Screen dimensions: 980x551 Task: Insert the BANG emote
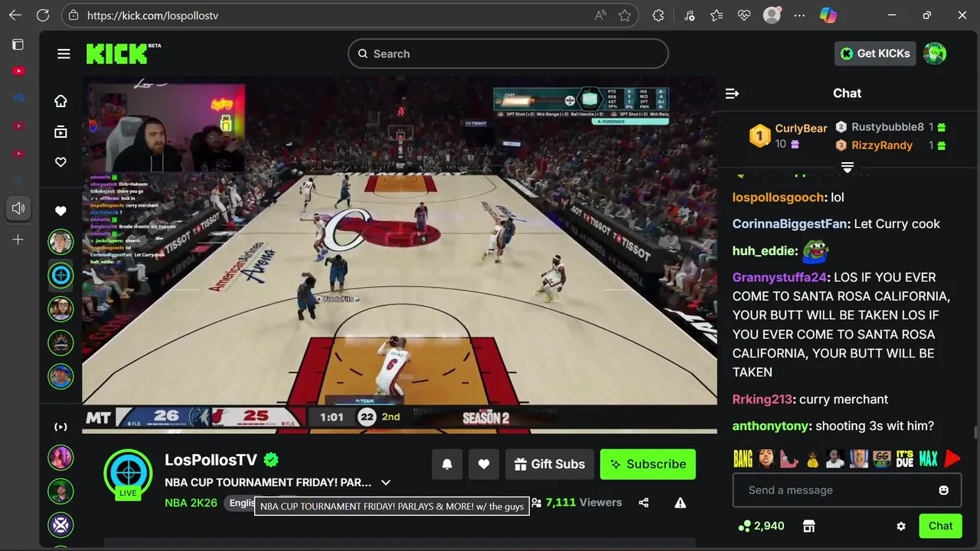point(743,458)
